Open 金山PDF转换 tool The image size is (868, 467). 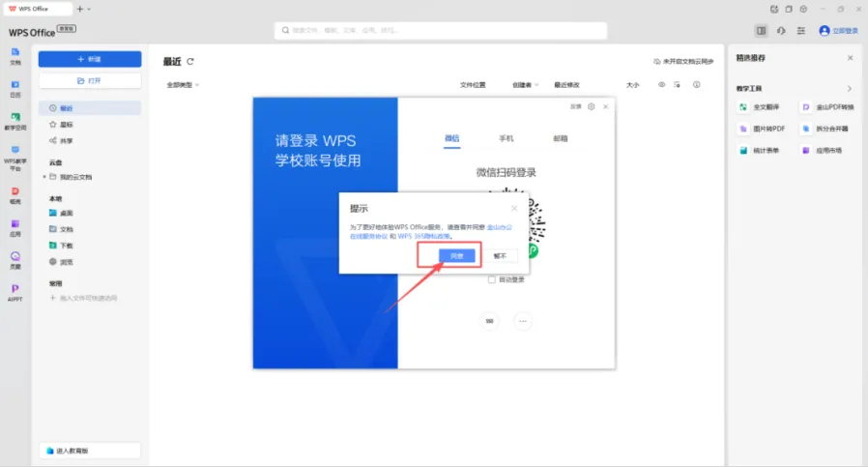[827, 107]
